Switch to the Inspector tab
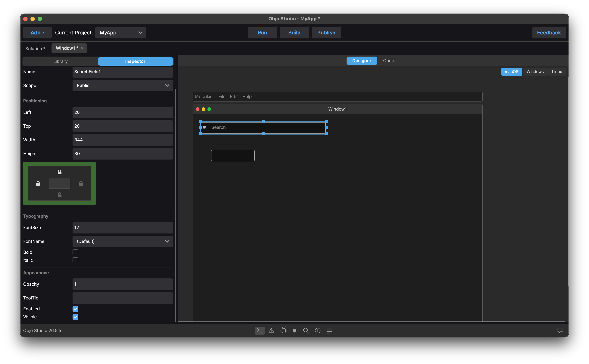The width and height of the screenshot is (589, 364). click(135, 61)
